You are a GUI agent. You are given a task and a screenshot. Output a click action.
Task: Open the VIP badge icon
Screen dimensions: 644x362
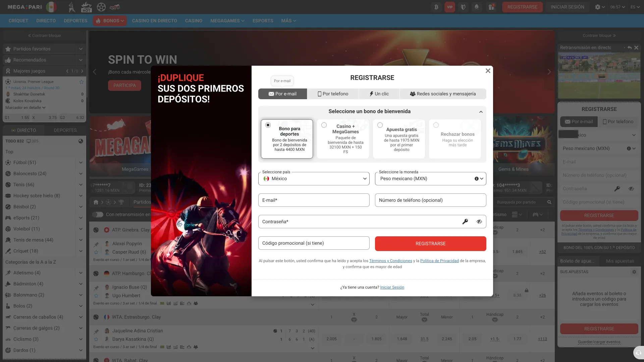coord(450,7)
